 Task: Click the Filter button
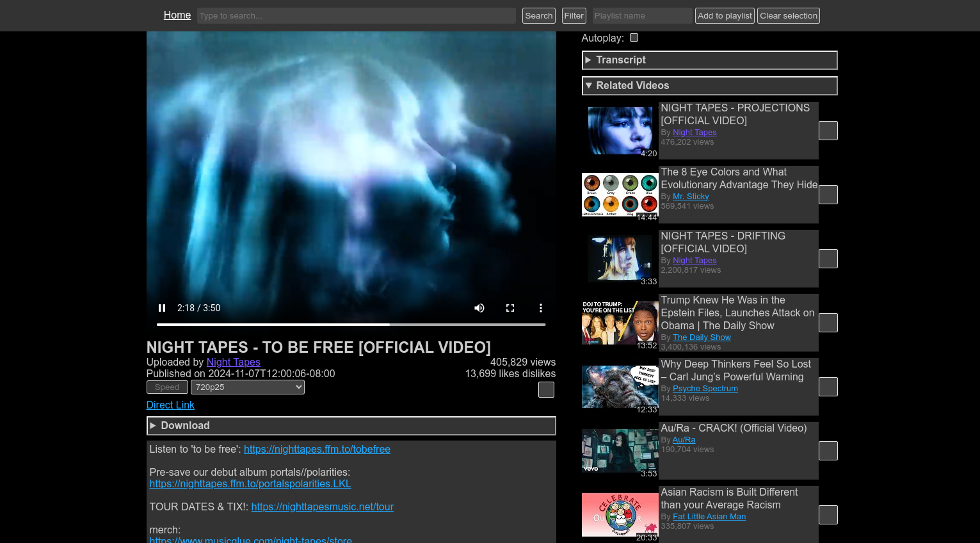pyautogui.click(x=574, y=15)
